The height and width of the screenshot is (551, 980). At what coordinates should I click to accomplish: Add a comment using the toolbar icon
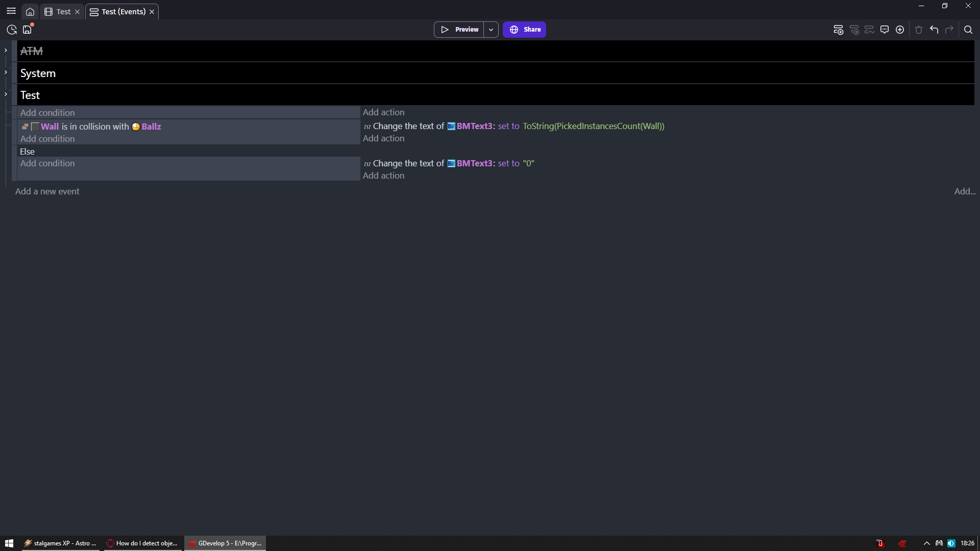point(885,30)
